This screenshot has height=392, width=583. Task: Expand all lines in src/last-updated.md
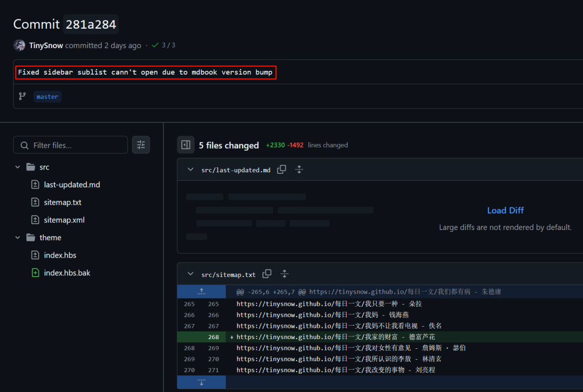click(x=299, y=170)
